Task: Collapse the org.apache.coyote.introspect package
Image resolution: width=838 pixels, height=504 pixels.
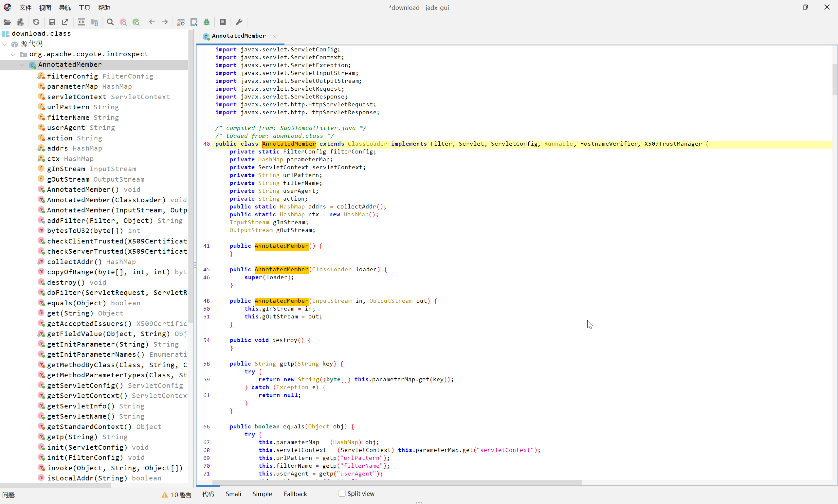Action: click(x=13, y=54)
